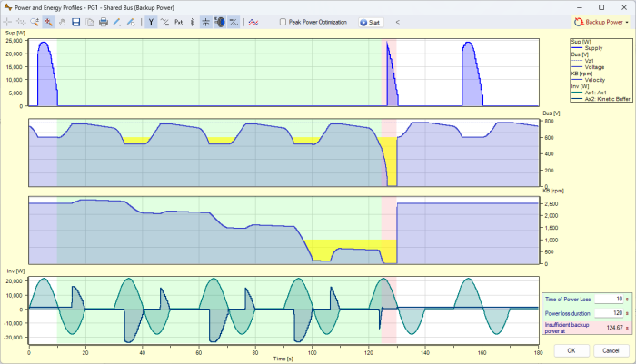Toggle the highlighted cursor tool button
Viewport: 636px width, 364px height.
point(47,21)
